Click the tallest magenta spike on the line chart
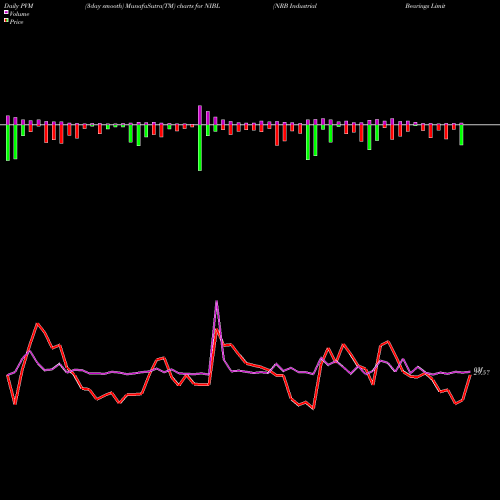Viewport: 500px width, 500px height. click(217, 302)
